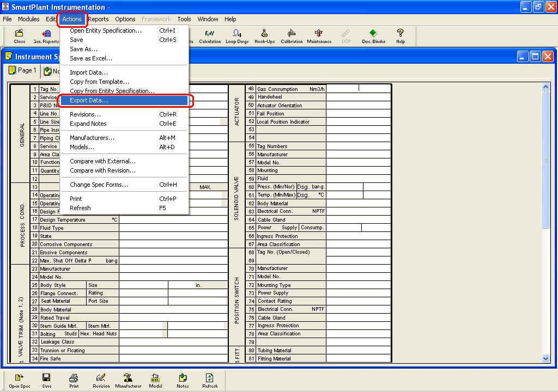Click the Revision icon on the bottom toolbar

click(100, 379)
